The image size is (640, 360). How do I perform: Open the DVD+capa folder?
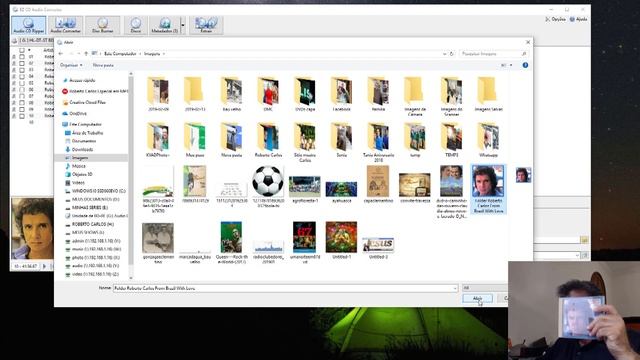305,94
